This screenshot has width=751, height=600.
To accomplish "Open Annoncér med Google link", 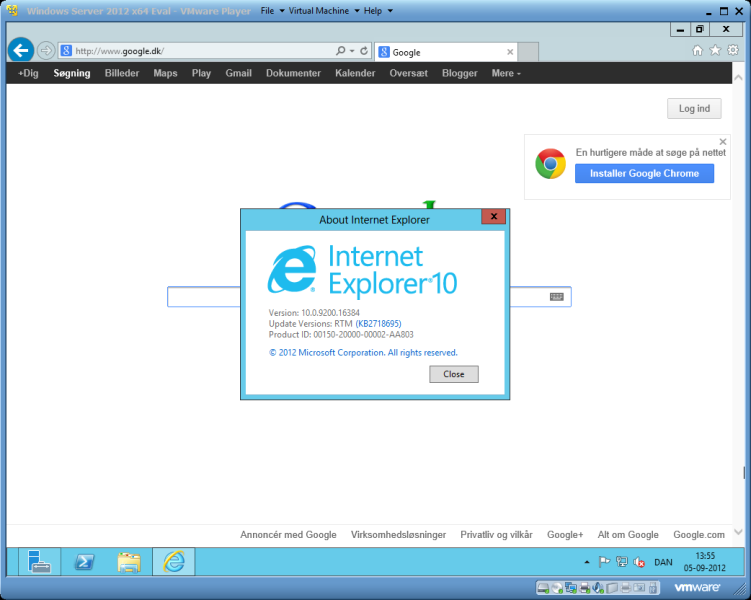I will pos(288,534).
